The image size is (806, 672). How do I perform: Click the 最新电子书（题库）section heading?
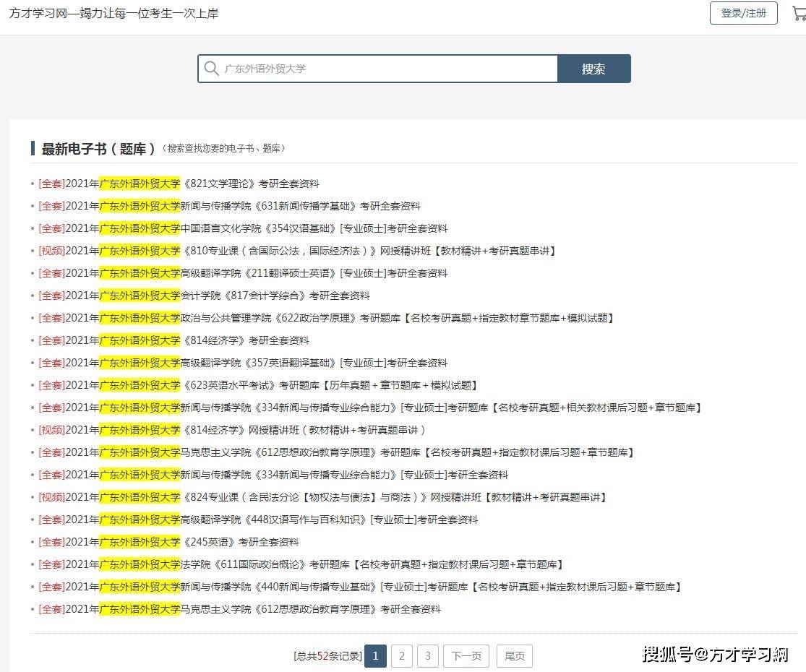click(98, 149)
